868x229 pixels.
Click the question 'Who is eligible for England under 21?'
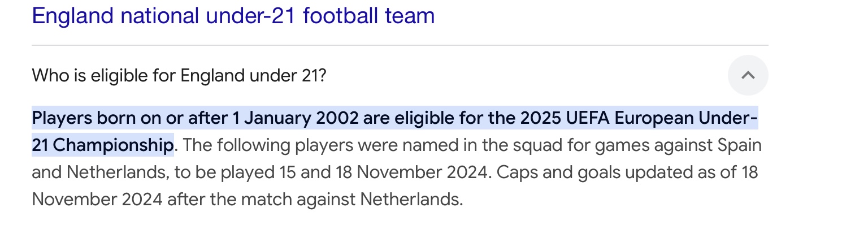coord(179,75)
